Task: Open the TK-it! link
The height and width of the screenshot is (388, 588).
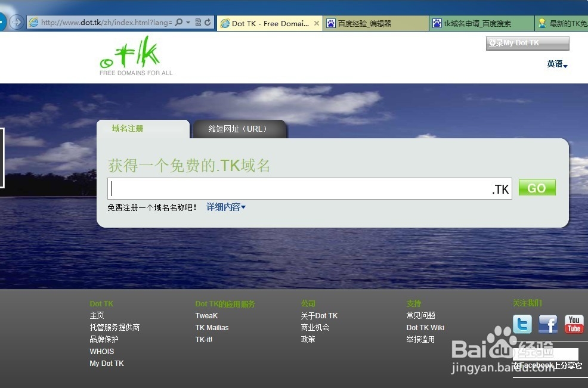Action: pyautogui.click(x=203, y=340)
